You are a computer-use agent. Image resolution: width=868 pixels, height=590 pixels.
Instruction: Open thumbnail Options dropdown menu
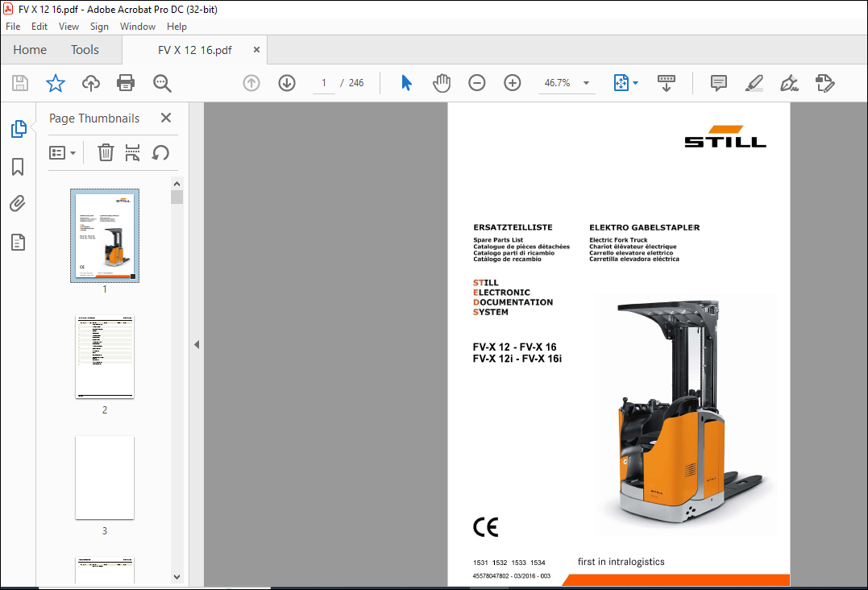[x=62, y=153]
